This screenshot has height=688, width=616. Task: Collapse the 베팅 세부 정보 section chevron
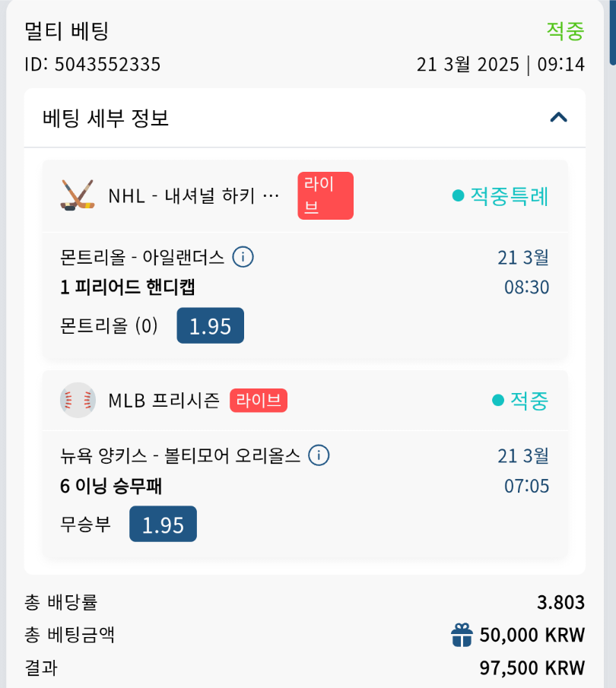(x=558, y=118)
